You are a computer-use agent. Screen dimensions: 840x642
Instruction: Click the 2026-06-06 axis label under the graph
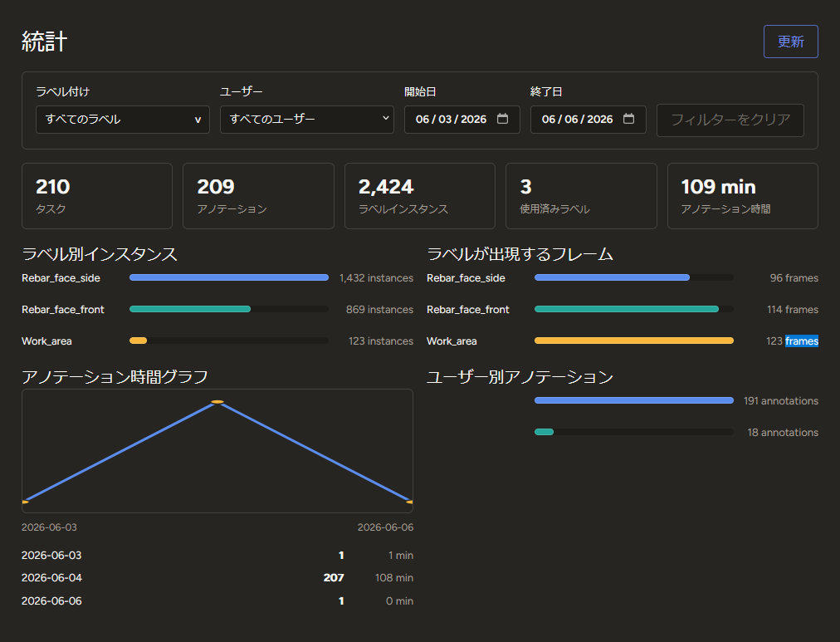(385, 527)
